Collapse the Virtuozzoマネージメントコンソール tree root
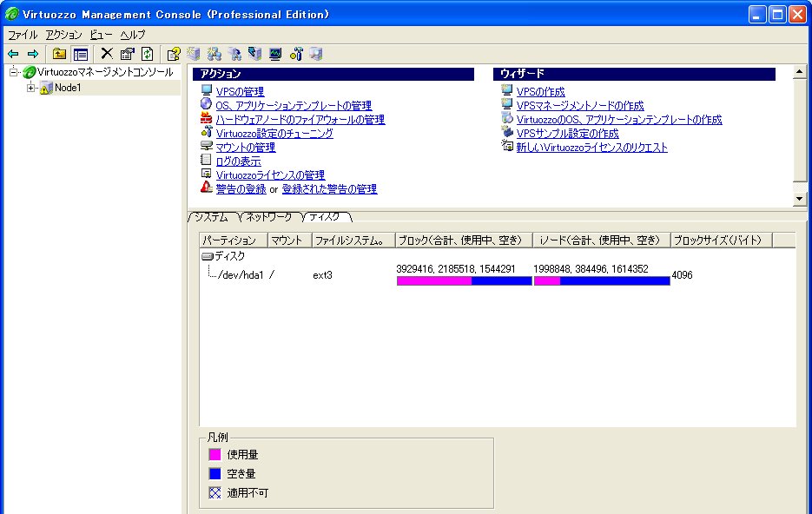The image size is (812, 514). pyautogui.click(x=14, y=72)
